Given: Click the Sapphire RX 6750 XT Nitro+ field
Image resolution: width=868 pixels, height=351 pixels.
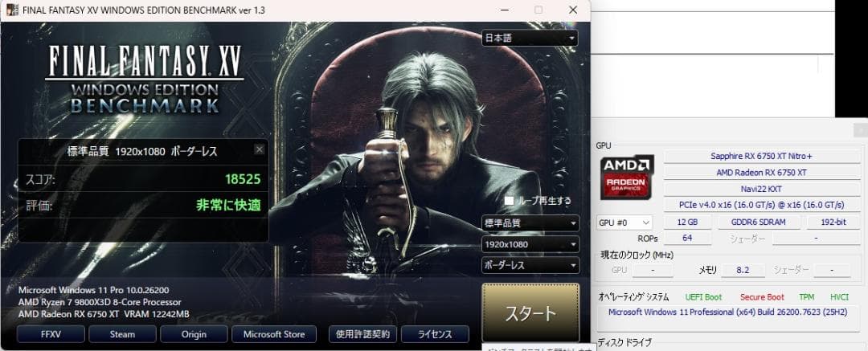Looking at the screenshot, I should (762, 156).
